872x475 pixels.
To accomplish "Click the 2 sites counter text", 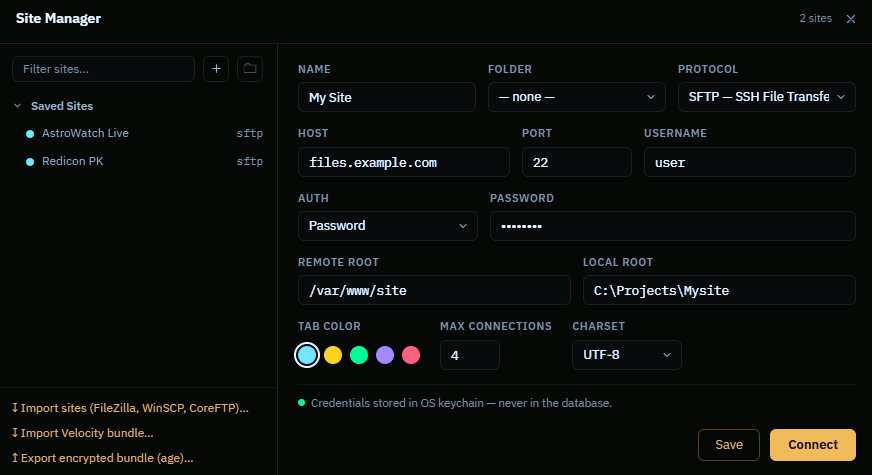I will pyautogui.click(x=815, y=18).
